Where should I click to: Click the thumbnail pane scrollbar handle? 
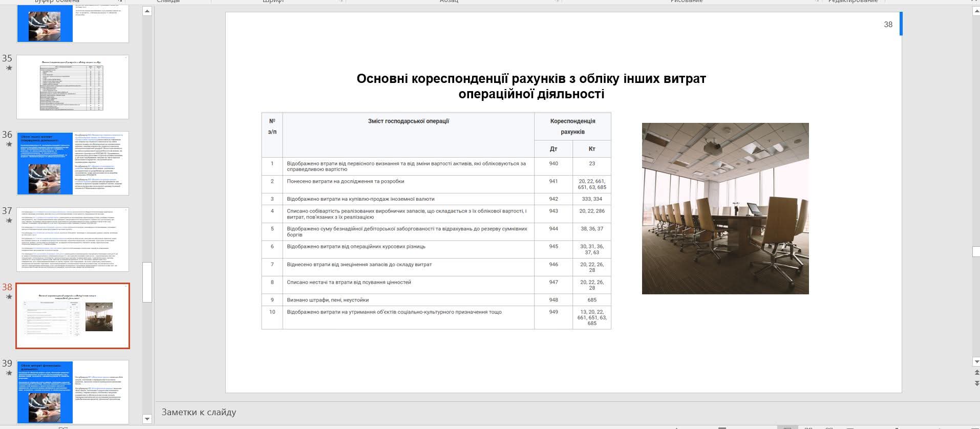[x=147, y=282]
